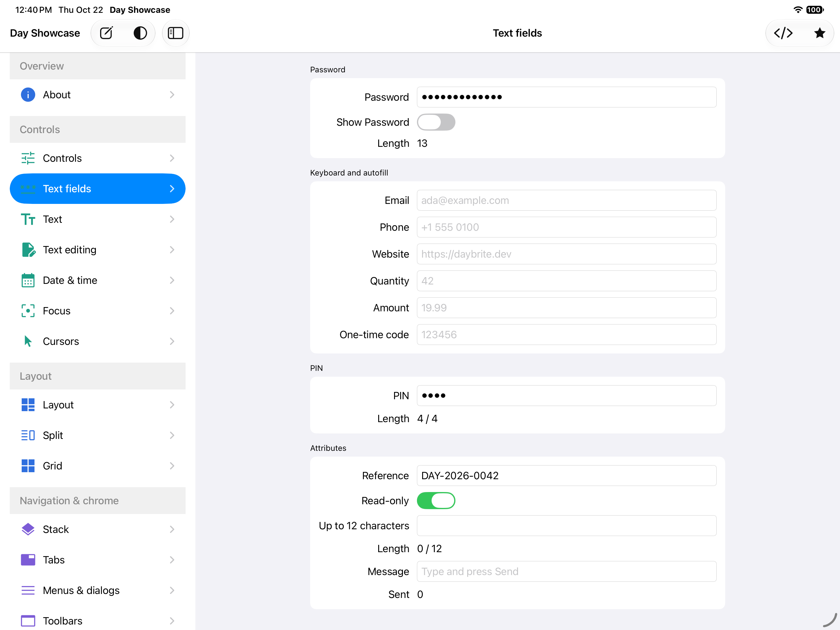Image resolution: width=840 pixels, height=630 pixels.
Task: Click the Controls section header
Action: tap(98, 129)
